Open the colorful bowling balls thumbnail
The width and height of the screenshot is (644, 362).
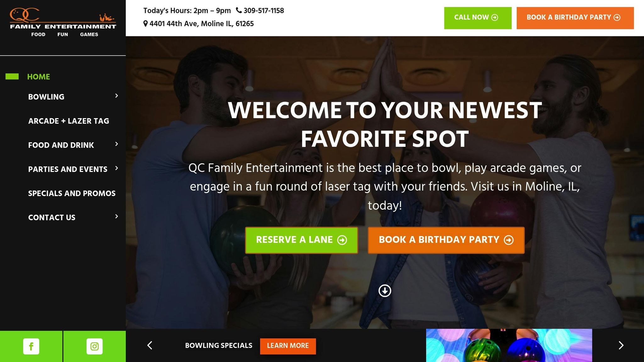(x=509, y=345)
